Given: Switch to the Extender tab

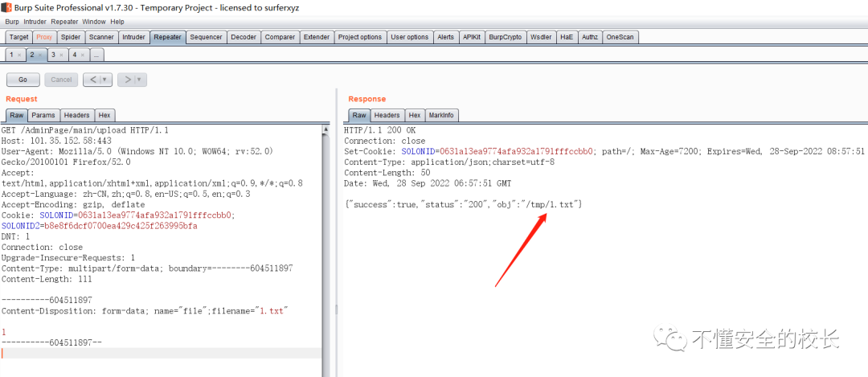Looking at the screenshot, I should [x=317, y=37].
